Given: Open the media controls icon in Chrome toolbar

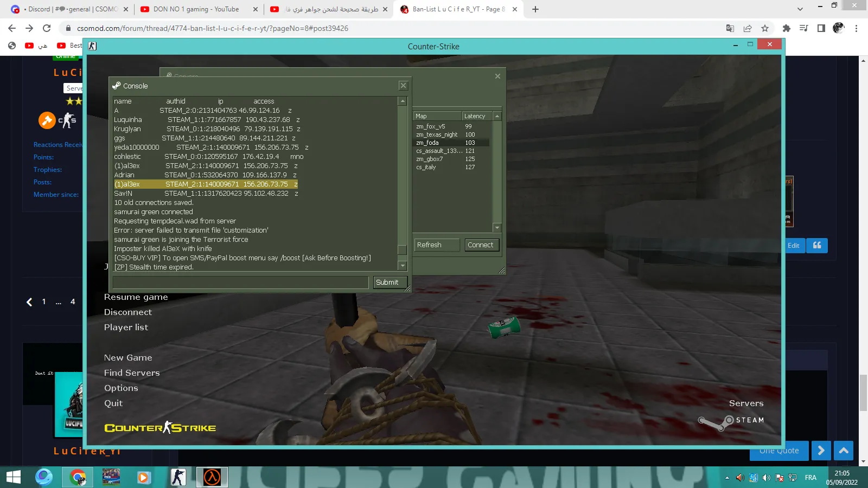Looking at the screenshot, I should pyautogui.click(x=803, y=28).
